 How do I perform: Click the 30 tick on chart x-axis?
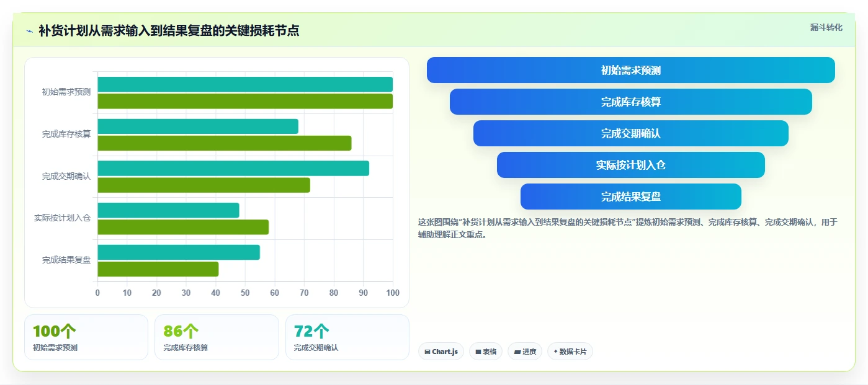coord(186,293)
